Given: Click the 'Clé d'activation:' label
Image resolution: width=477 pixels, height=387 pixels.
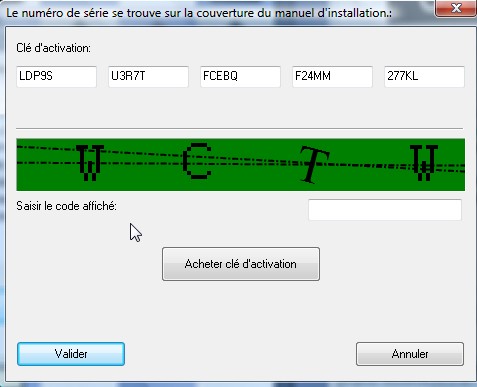Looking at the screenshot, I should click(x=53, y=48).
